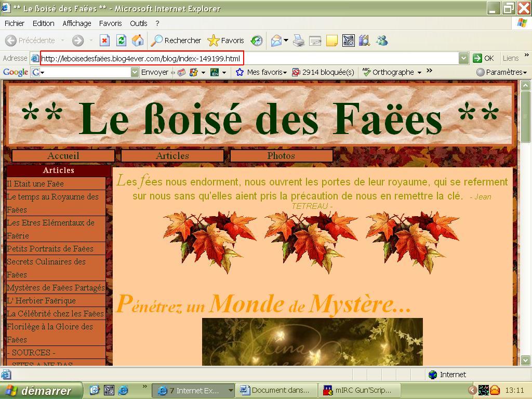532x399 pixels.
Task: Click the 2914 bloquée(s) popup blocker
Action: [x=323, y=72]
